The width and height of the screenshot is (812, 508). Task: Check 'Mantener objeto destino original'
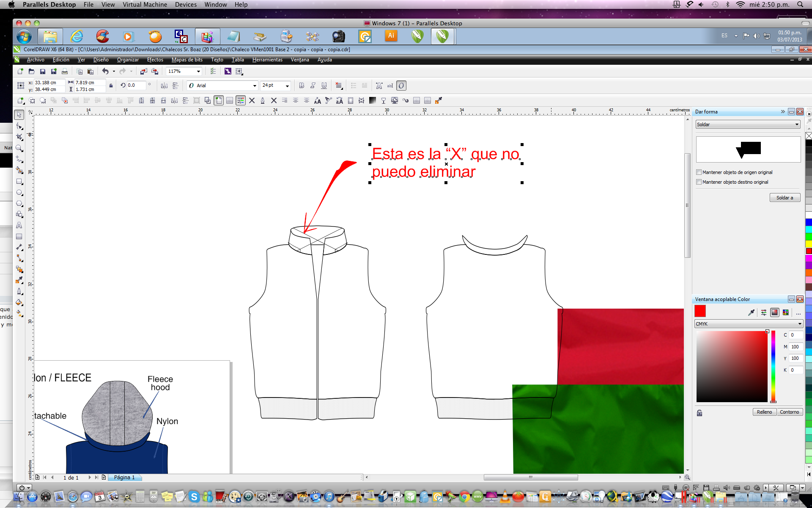pyautogui.click(x=700, y=182)
